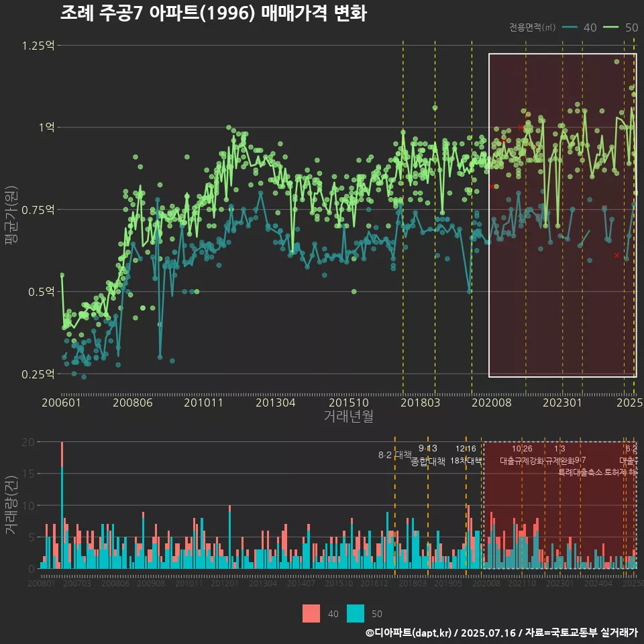The image size is (644, 644).
Task: Click the '40' label in the bottom legend
Action: coord(333,614)
